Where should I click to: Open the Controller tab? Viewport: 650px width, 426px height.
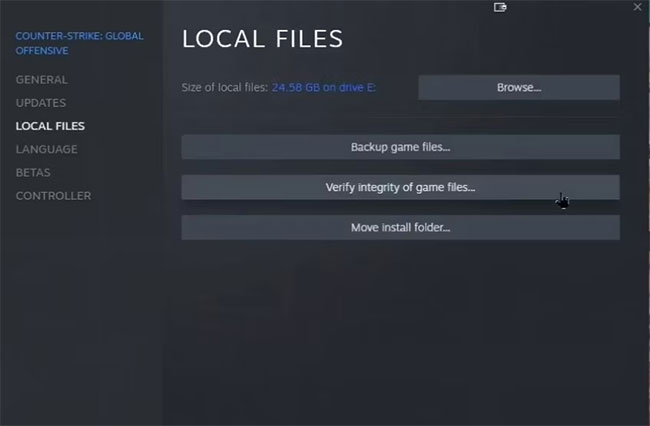pos(53,196)
